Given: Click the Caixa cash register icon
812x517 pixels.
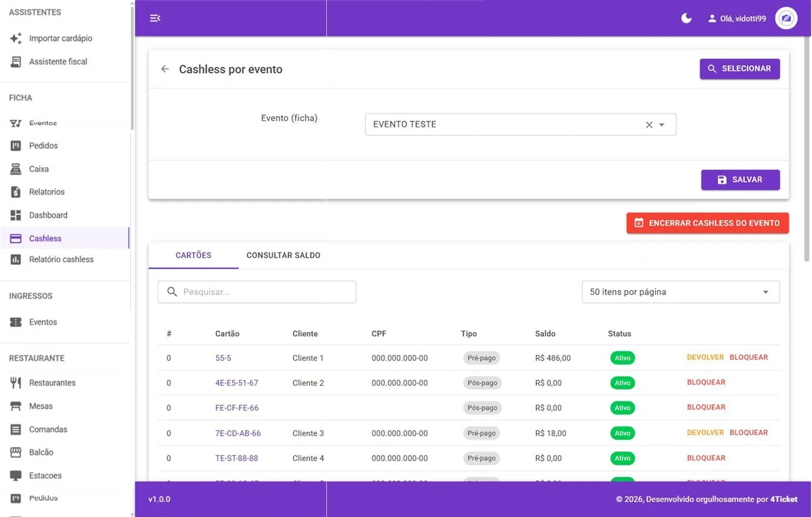Looking at the screenshot, I should point(16,169).
